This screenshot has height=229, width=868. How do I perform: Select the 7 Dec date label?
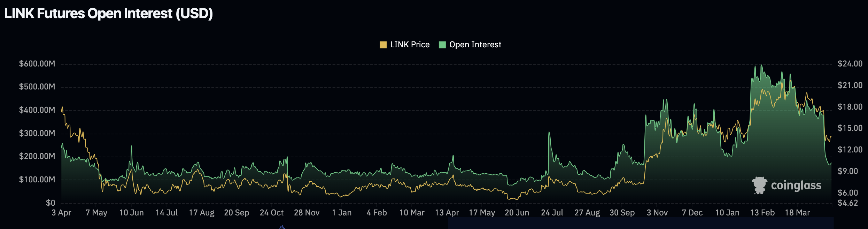click(x=692, y=213)
